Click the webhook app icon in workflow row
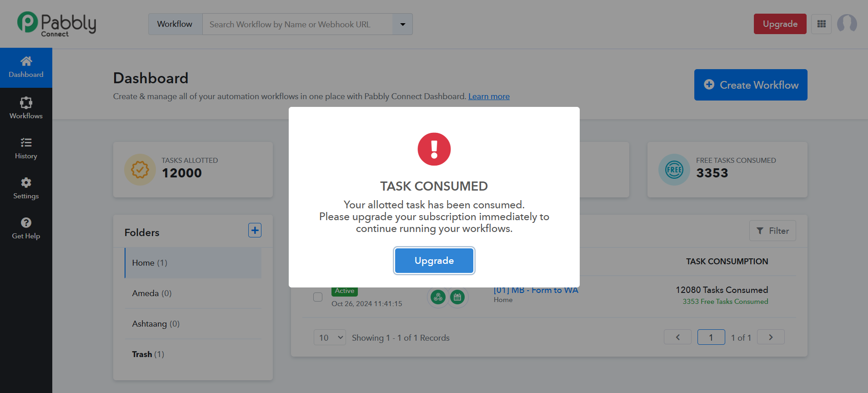 tap(438, 297)
